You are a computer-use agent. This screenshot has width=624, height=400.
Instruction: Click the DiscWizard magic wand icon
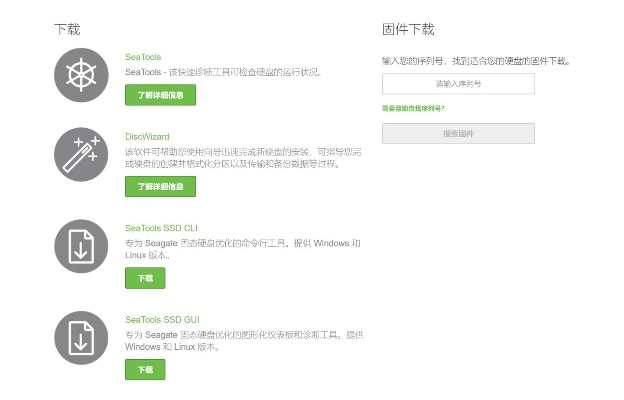[82, 156]
